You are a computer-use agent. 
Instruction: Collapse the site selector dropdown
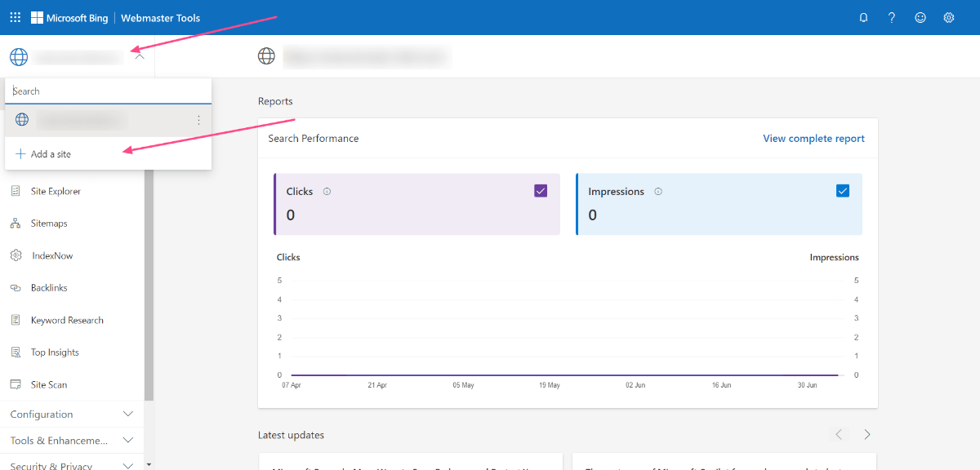[x=140, y=56]
